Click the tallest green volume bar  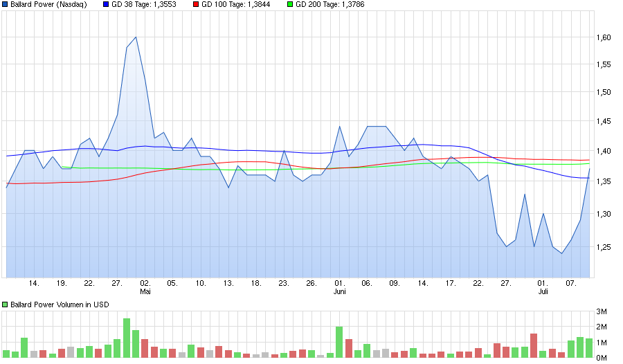pyautogui.click(x=127, y=338)
